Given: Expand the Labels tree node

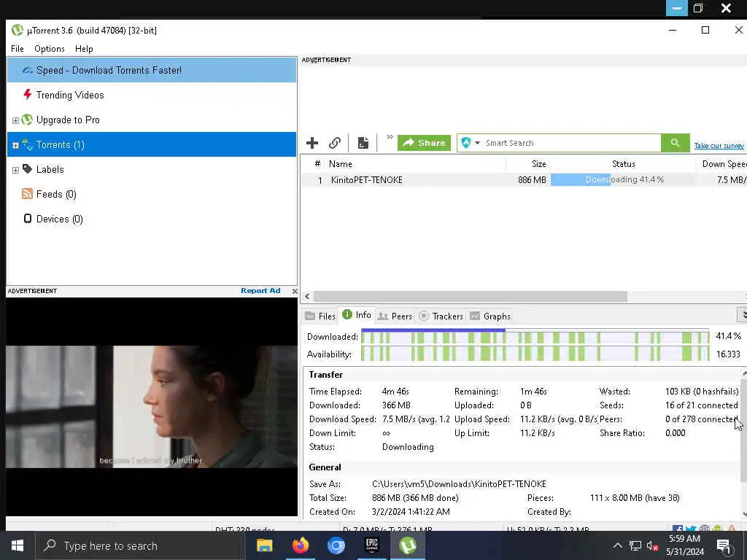Looking at the screenshot, I should tap(15, 170).
